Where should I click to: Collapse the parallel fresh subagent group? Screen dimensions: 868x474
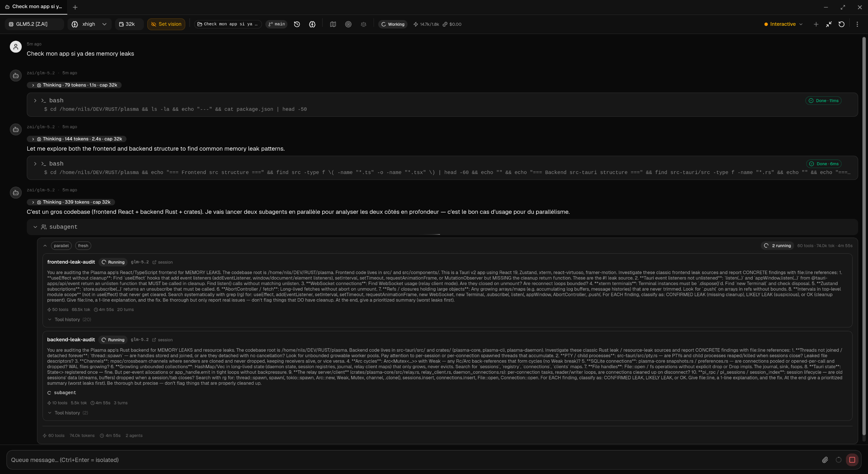pos(45,246)
